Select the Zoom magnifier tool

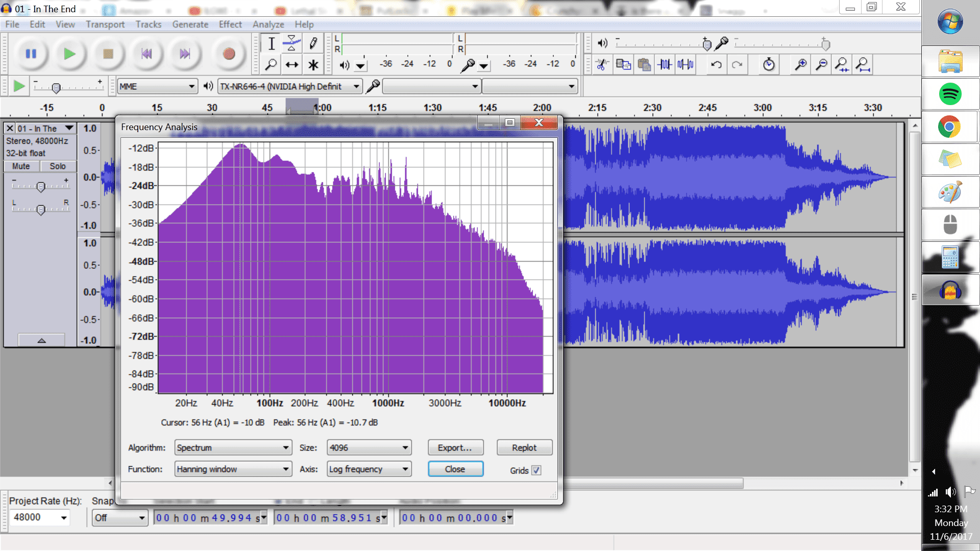[272, 65]
